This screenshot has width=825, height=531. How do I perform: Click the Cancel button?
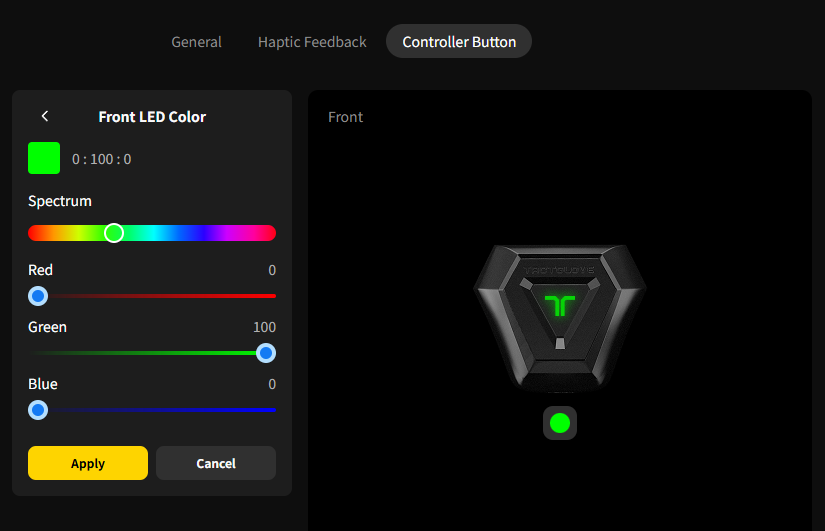(216, 463)
